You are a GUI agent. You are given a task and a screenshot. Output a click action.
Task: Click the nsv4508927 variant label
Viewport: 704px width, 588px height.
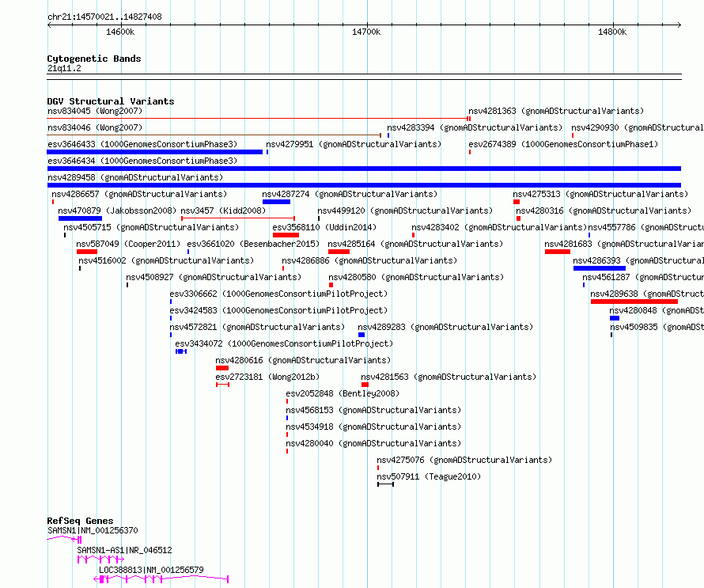[214, 277]
